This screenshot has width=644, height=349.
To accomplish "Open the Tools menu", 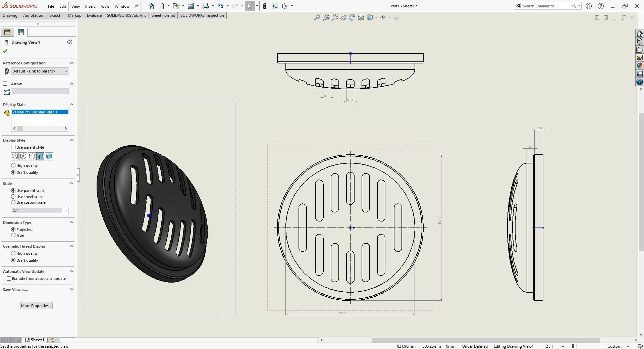I will pos(105,6).
